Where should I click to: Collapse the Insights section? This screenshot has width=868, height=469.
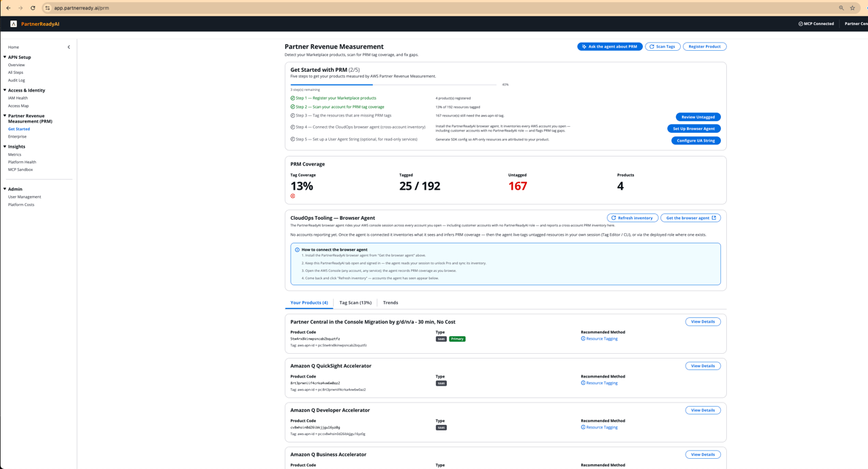5,146
